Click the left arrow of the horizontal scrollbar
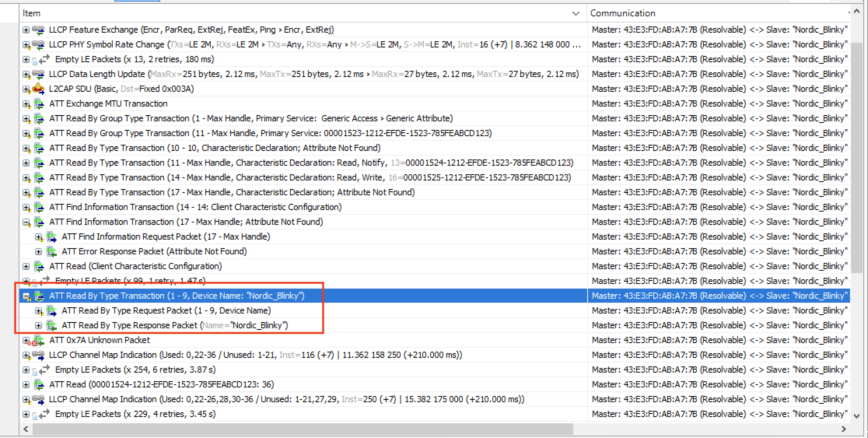The image size is (868, 438). point(26,429)
